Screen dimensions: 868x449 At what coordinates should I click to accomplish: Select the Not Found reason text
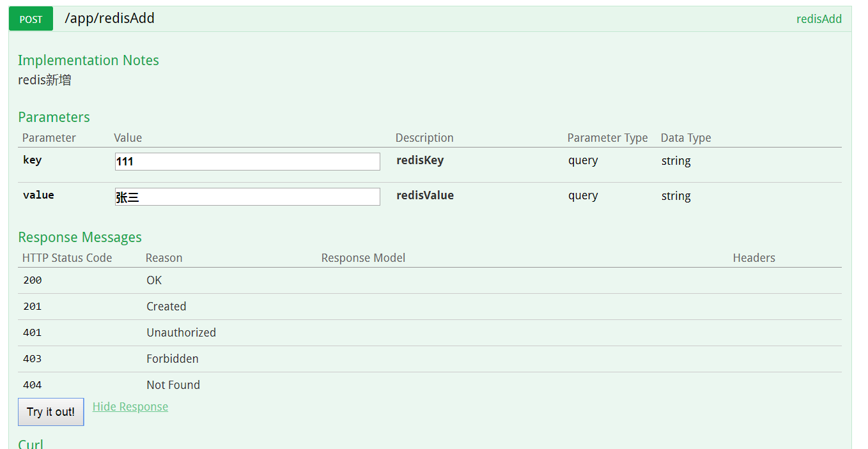(173, 385)
